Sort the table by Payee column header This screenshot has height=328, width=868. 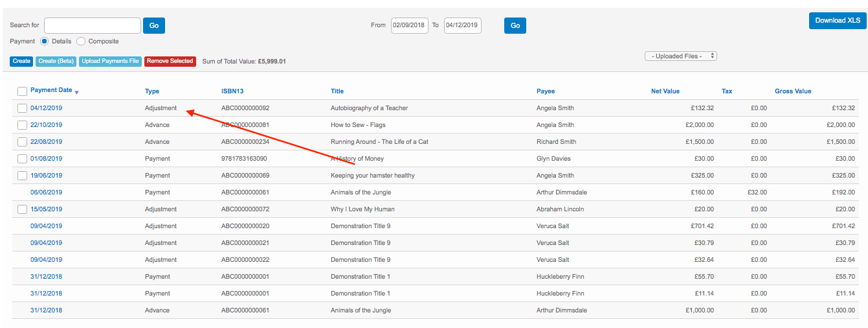tap(545, 91)
